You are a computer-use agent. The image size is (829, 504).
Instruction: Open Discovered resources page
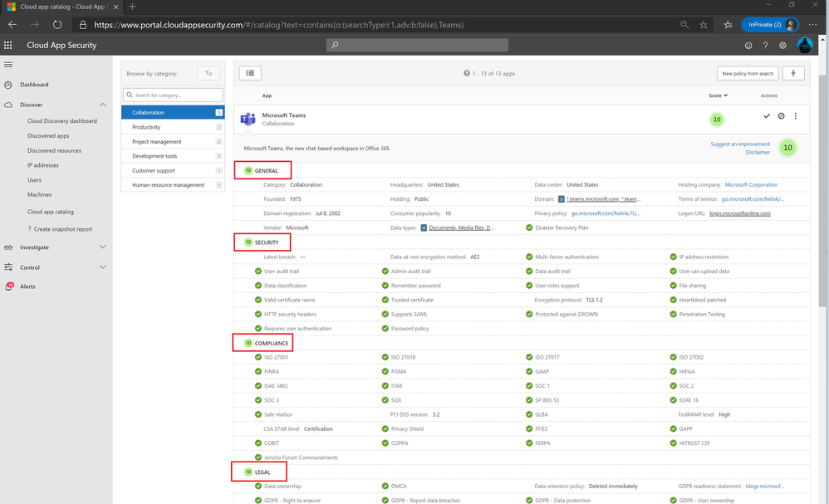point(54,150)
